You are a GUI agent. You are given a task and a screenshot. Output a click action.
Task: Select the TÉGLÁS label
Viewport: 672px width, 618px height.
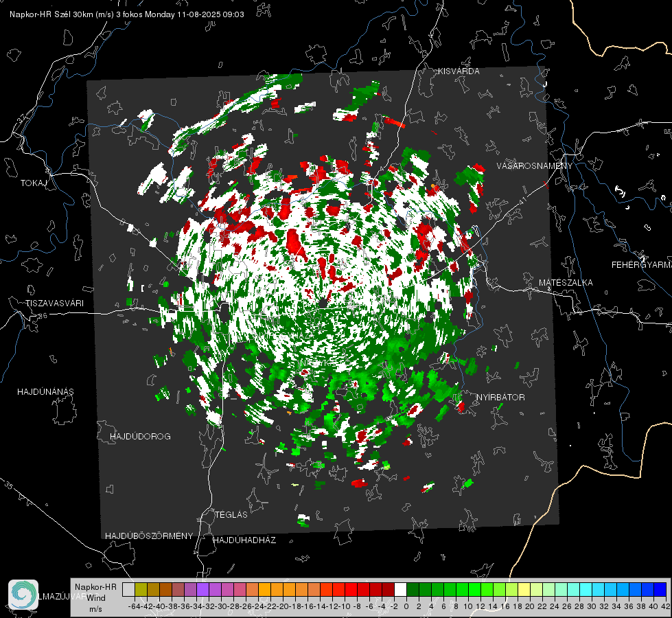pyautogui.click(x=231, y=514)
